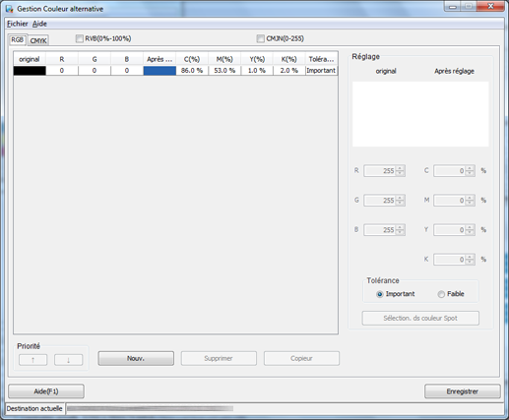This screenshot has width=509, height=420.
Task: Increase the R value spinner
Action: (x=400, y=168)
